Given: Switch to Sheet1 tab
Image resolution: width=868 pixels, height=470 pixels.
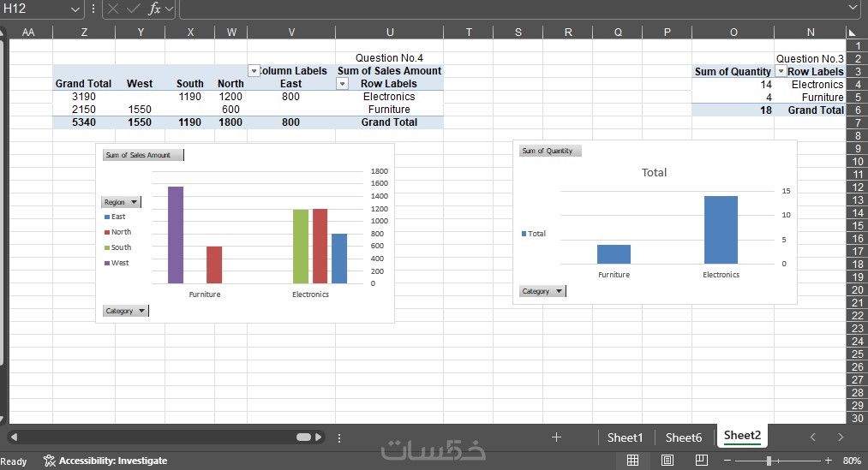Looking at the screenshot, I should [625, 437].
